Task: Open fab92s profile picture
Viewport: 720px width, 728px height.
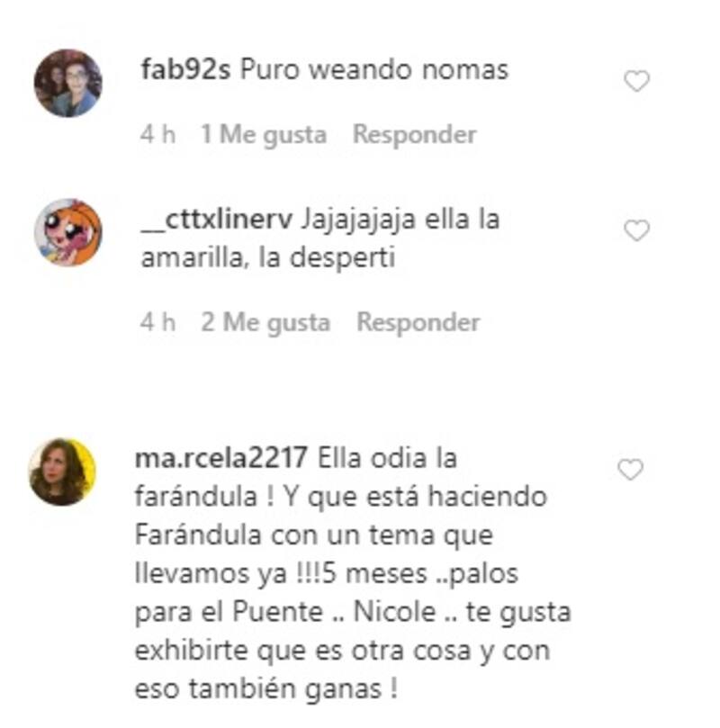Action: [68, 83]
